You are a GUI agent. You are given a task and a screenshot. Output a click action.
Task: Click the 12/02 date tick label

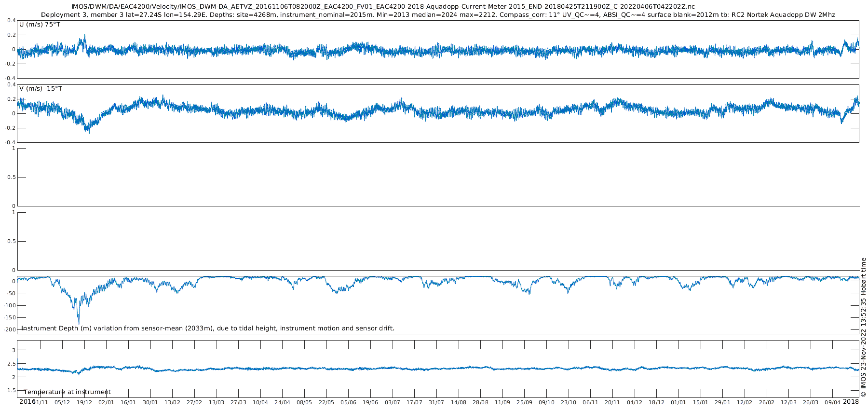[745, 402]
